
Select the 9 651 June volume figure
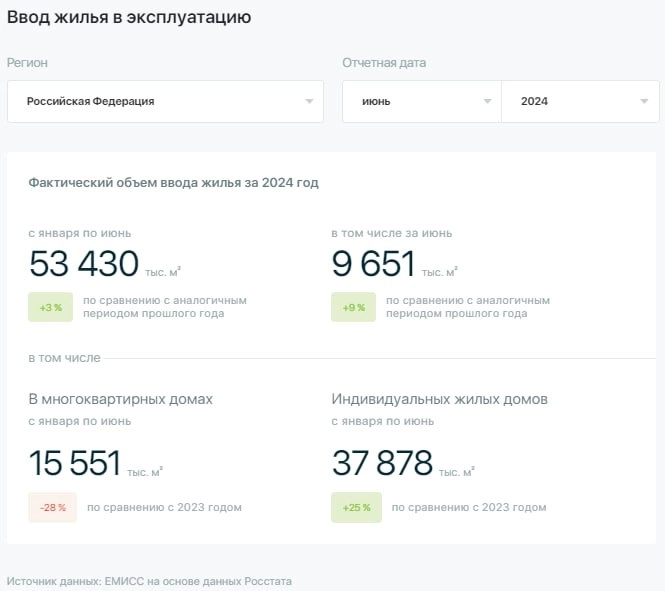(373, 264)
